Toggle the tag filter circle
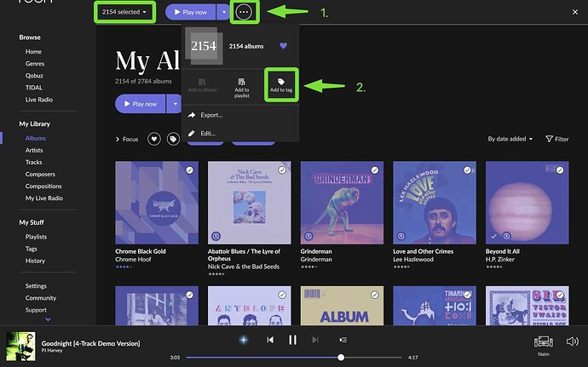The height and width of the screenshot is (367, 588). tap(173, 139)
